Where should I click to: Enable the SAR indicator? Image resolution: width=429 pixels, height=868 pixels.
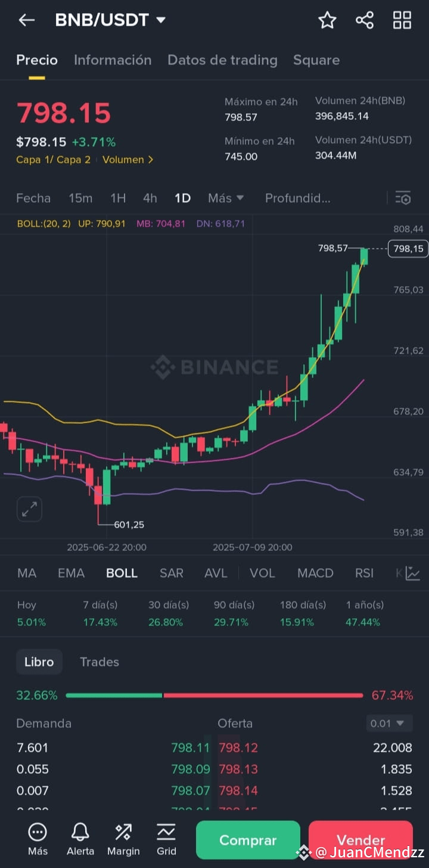click(x=172, y=573)
